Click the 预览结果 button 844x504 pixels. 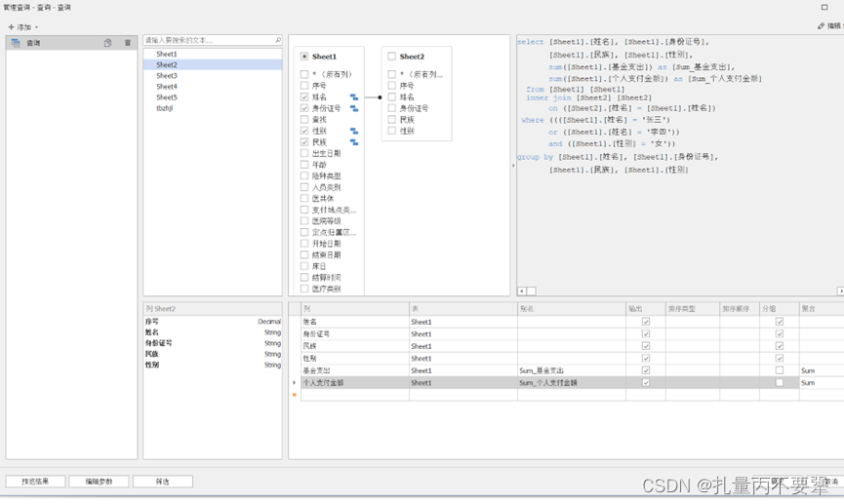point(35,482)
